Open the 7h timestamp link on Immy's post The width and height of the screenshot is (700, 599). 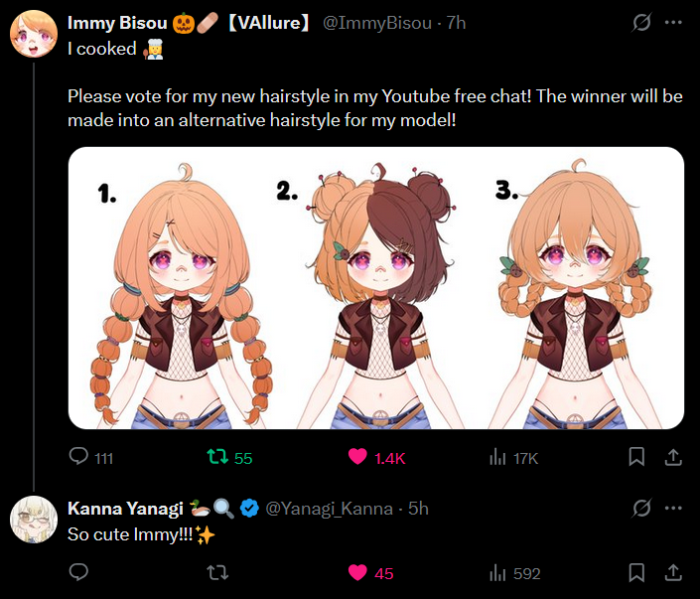pyautogui.click(x=456, y=22)
